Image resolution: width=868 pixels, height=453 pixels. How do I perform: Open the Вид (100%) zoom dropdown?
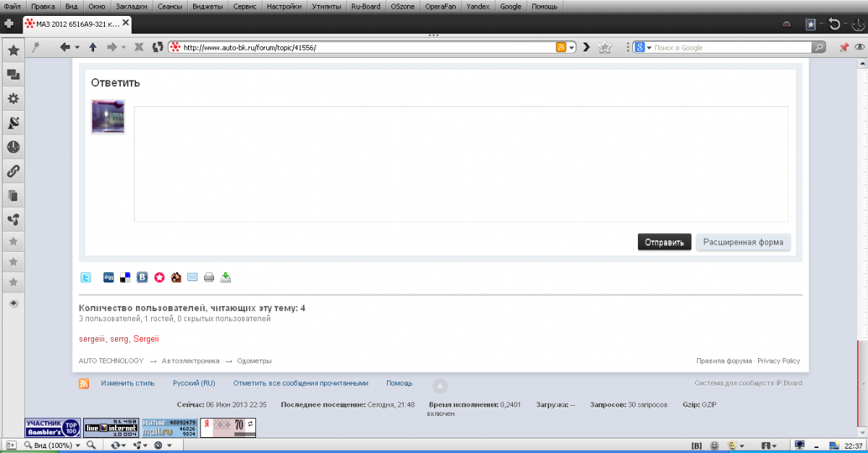click(54, 445)
